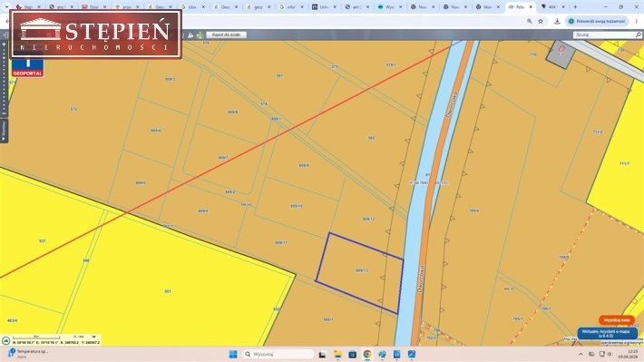Click Potwierdź swoją tożsamość profile button
Viewport: 644px width, 362px height.
(597, 22)
